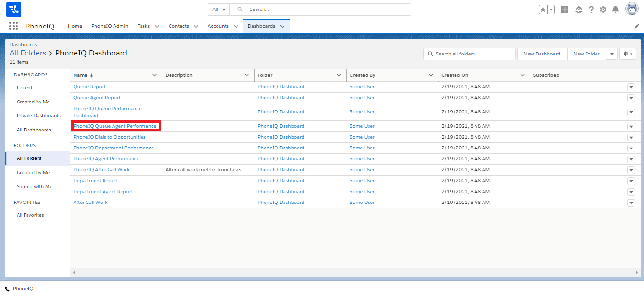This screenshot has height=296, width=644.
Task: Expand row actions for Queue Report
Action: coord(631,87)
